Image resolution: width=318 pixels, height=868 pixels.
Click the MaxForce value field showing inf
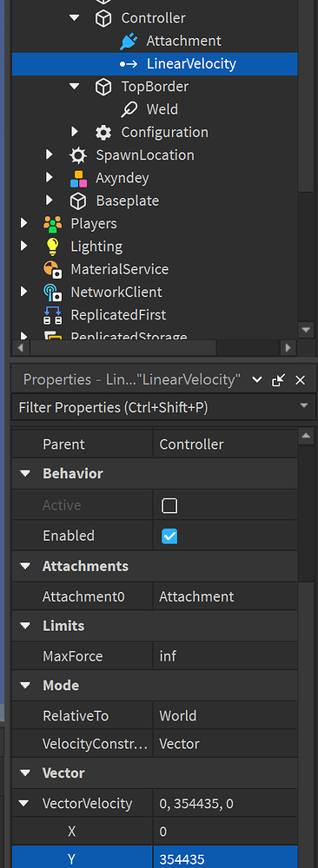click(x=225, y=656)
